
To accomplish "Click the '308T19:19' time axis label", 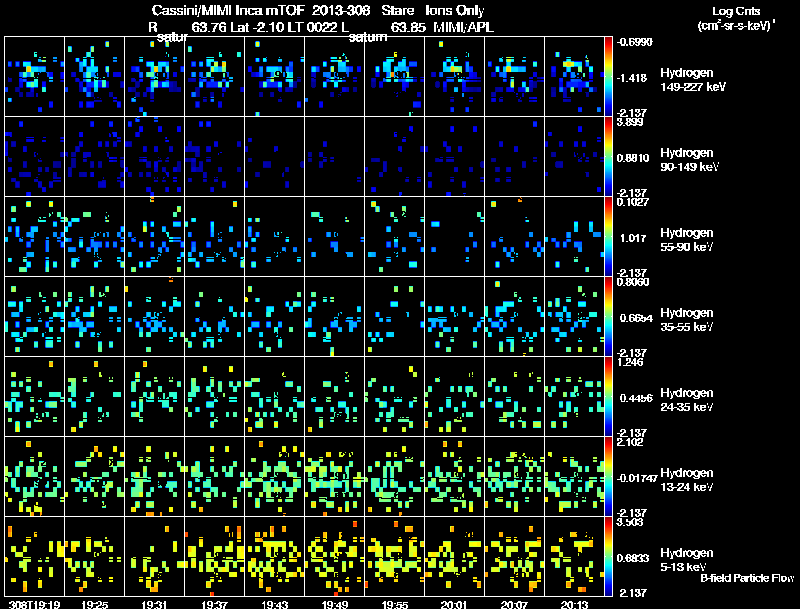I will coord(35,604).
